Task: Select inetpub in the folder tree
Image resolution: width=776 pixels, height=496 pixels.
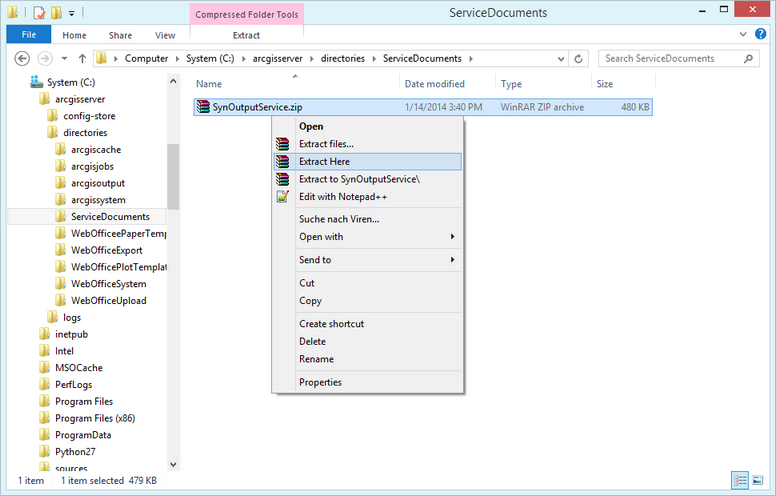Action: click(72, 334)
